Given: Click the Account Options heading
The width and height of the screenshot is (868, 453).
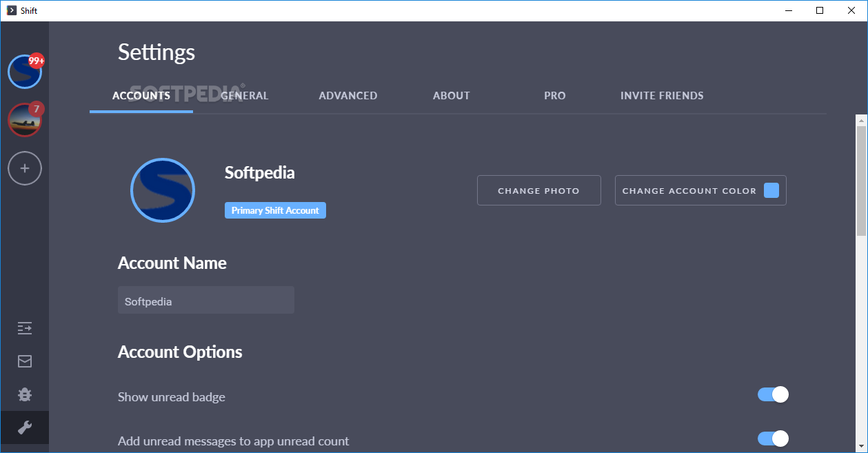Looking at the screenshot, I should [180, 352].
